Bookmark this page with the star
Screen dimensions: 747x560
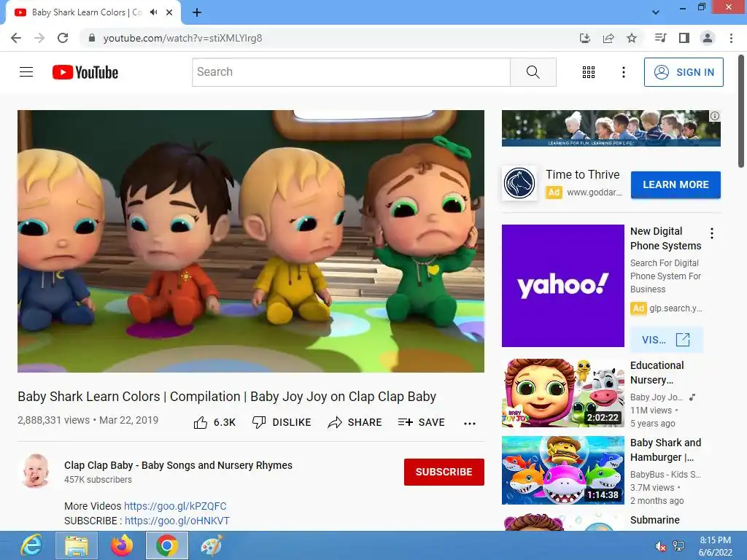(632, 38)
